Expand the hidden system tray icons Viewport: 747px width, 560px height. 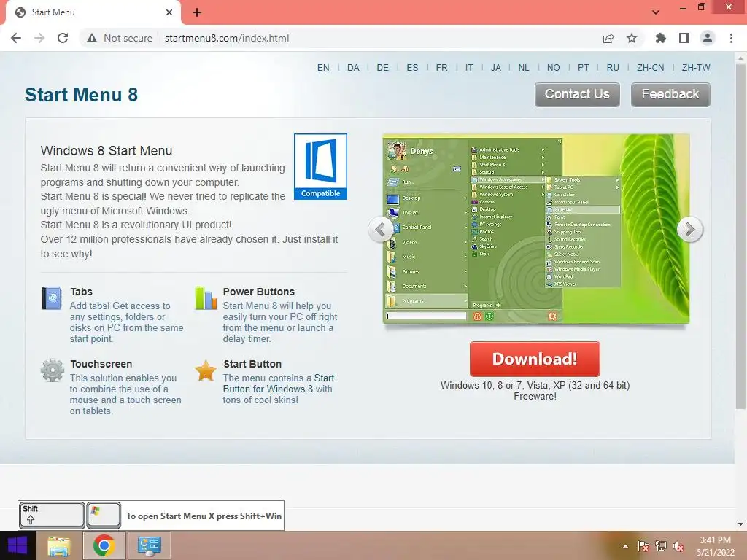click(x=625, y=546)
